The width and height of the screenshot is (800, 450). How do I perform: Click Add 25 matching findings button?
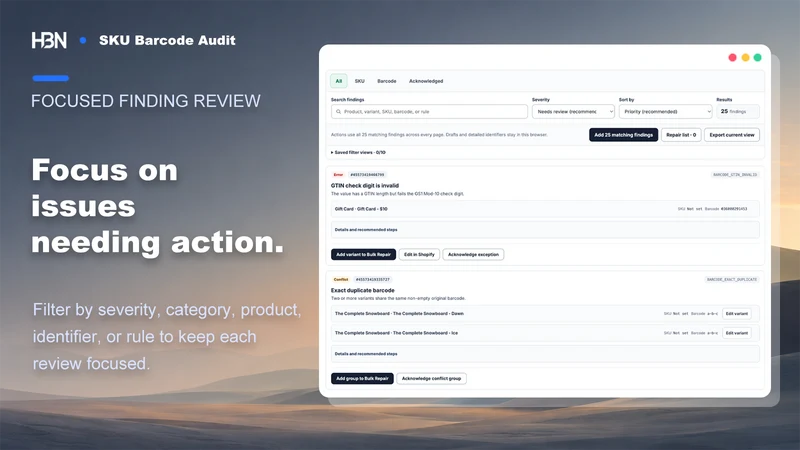tap(623, 135)
